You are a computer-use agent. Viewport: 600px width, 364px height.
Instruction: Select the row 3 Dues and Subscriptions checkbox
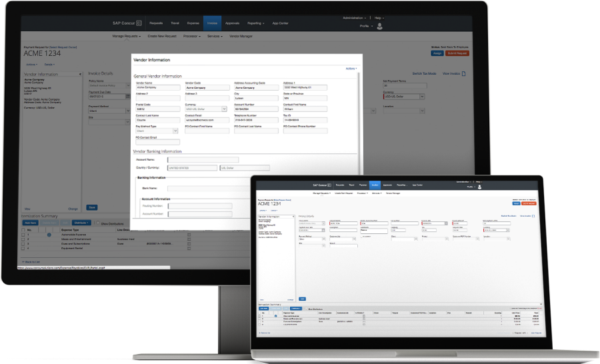[23, 244]
